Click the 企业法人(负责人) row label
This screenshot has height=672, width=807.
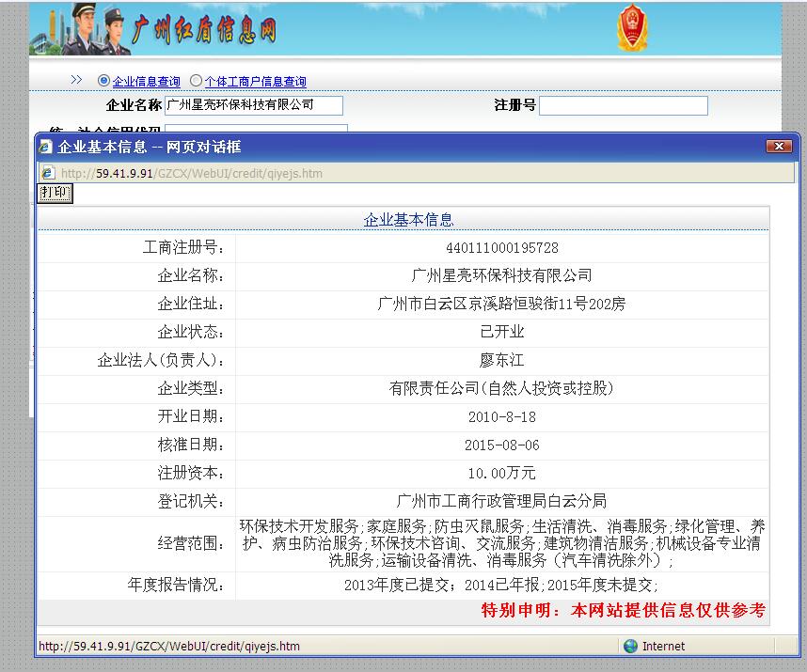click(161, 360)
